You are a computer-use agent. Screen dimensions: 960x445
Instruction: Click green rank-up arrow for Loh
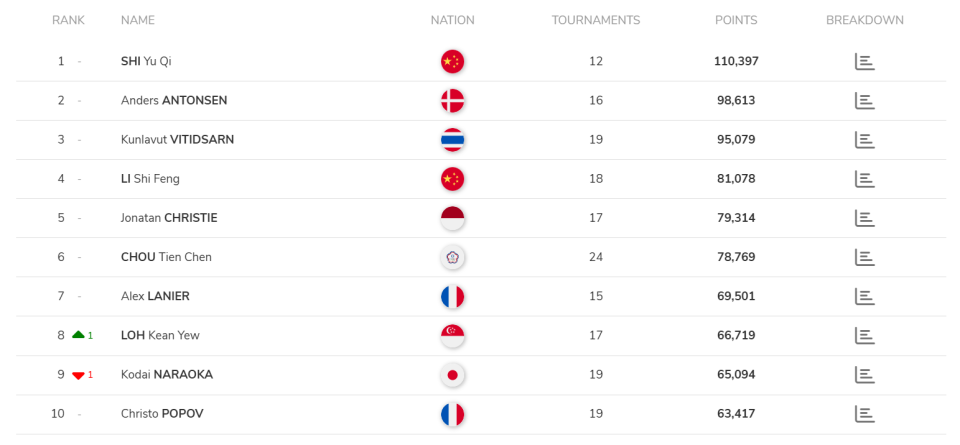coord(78,335)
